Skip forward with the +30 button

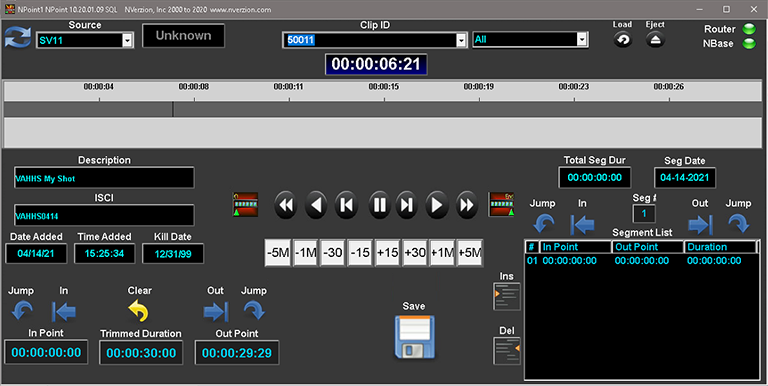click(x=415, y=253)
